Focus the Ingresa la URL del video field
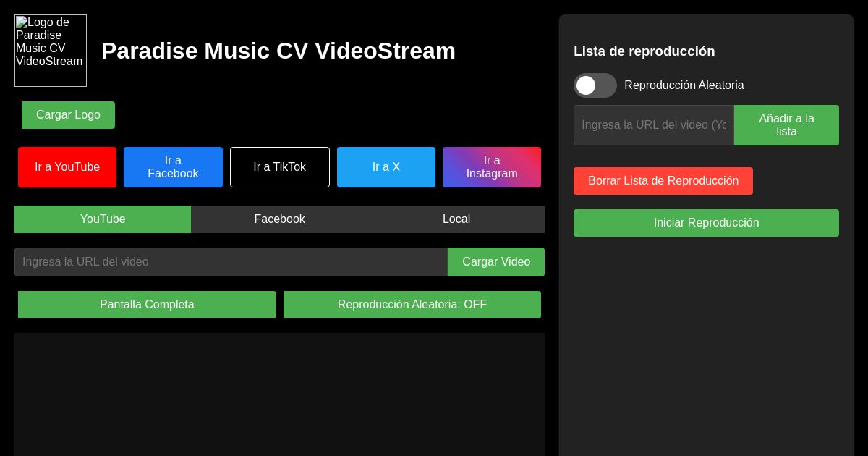 [231, 262]
